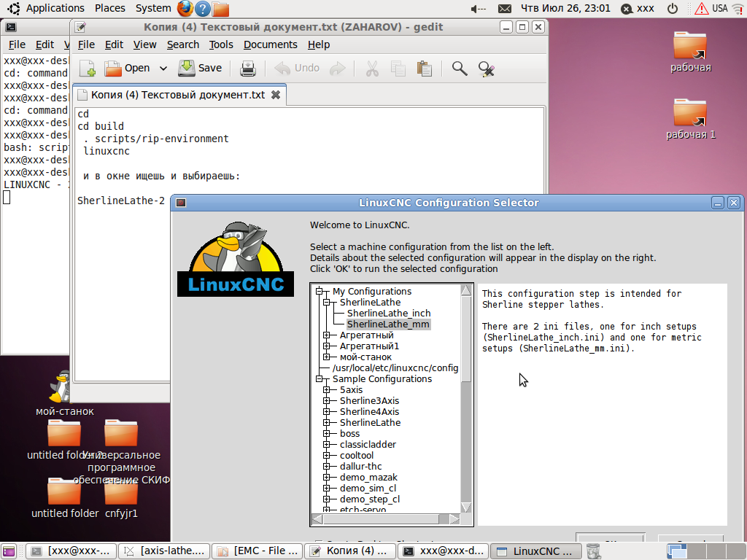The height and width of the screenshot is (560, 747).
Task: Expand the Агрегатный tree node
Action: [327, 335]
